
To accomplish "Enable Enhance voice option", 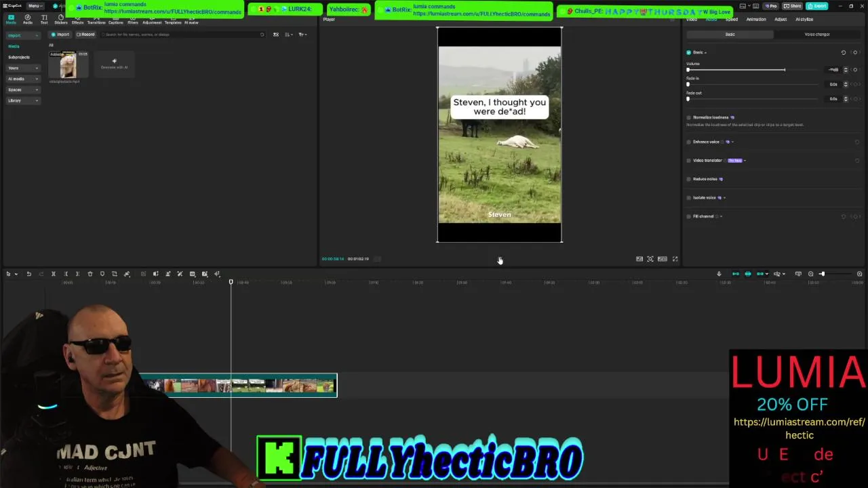I will [689, 142].
